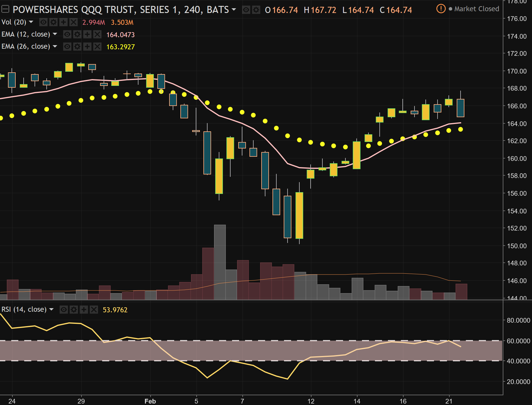
Task: Remove the EMA (26, close) indicator
Action: click(97, 47)
